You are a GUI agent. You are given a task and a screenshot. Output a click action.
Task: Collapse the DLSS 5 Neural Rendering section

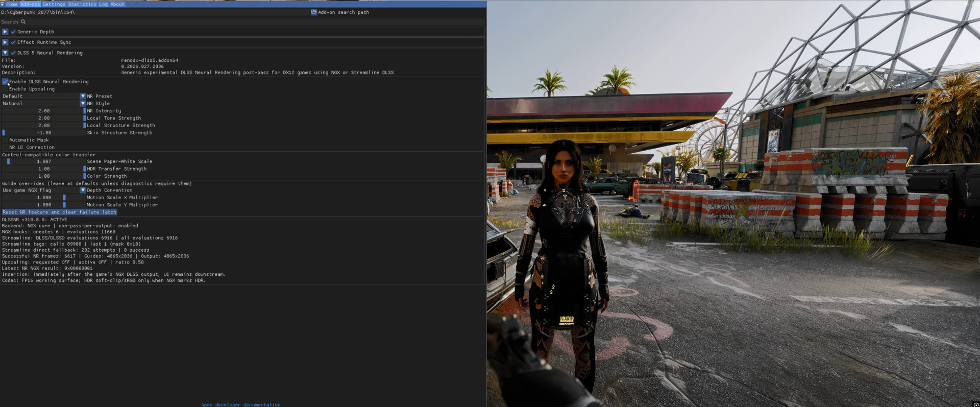point(5,53)
